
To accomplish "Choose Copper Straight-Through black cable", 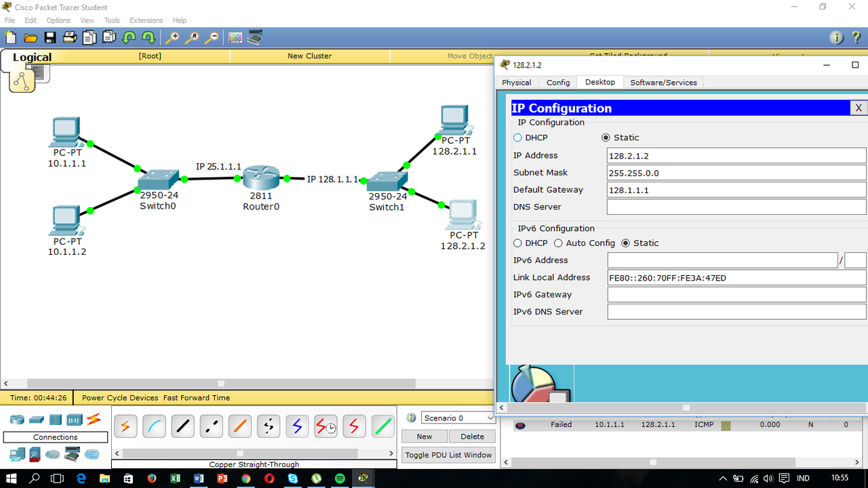I will click(182, 426).
